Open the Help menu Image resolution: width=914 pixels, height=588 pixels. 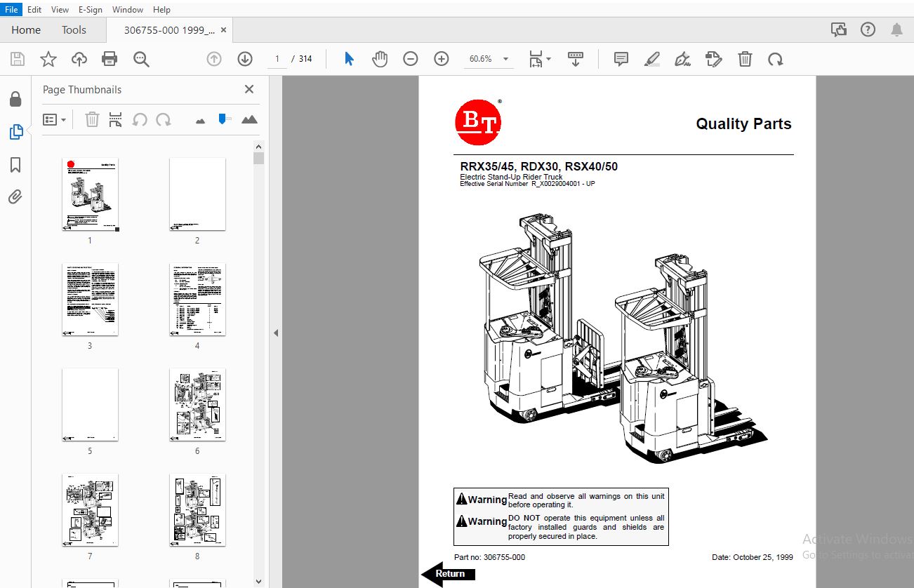[161, 10]
